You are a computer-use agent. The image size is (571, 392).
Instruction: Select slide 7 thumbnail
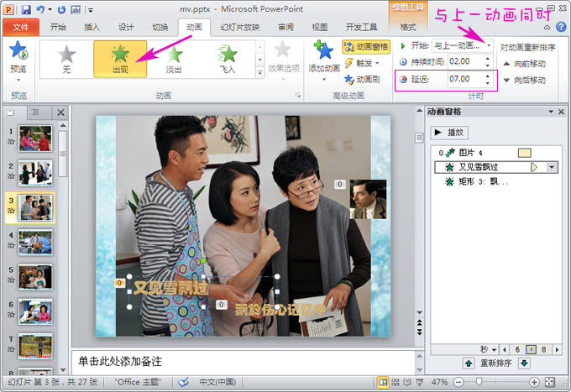tap(35, 346)
